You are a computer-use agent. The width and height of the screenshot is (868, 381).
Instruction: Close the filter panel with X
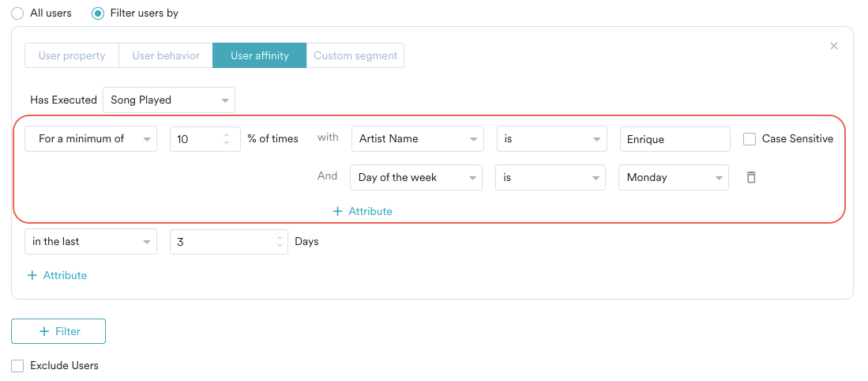coord(833,46)
